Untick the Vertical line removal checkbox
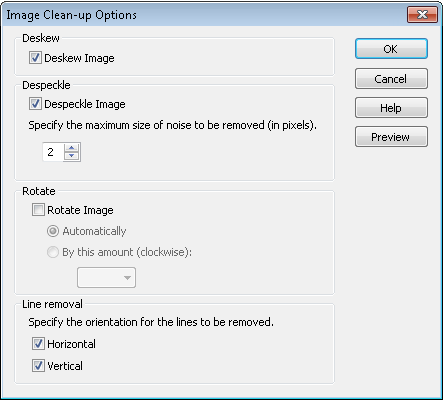Viewport: 443px width, 400px height. click(x=38, y=366)
